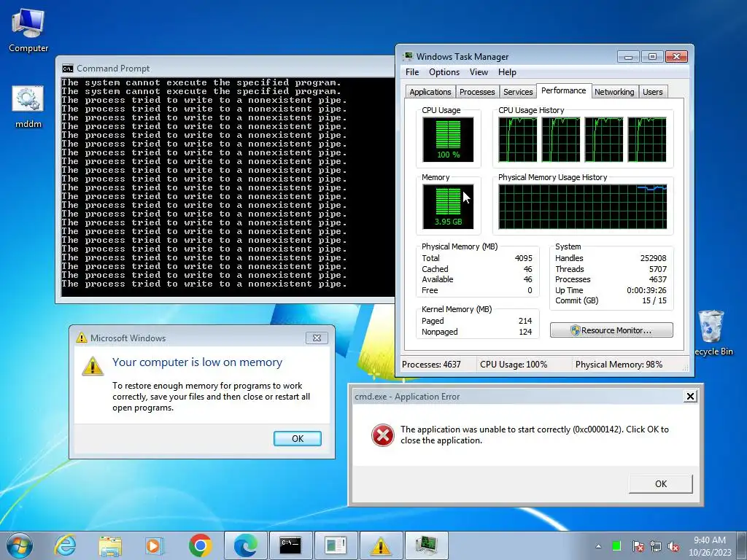The image size is (747, 560).
Task: Show hidden tray icons arrow
Action: pos(598,546)
